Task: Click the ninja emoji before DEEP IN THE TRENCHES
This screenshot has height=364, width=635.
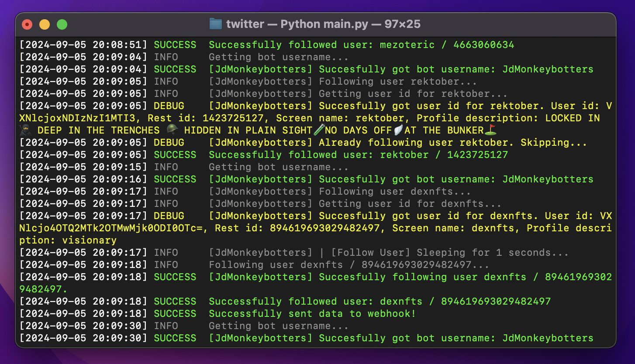Action: 25,130
